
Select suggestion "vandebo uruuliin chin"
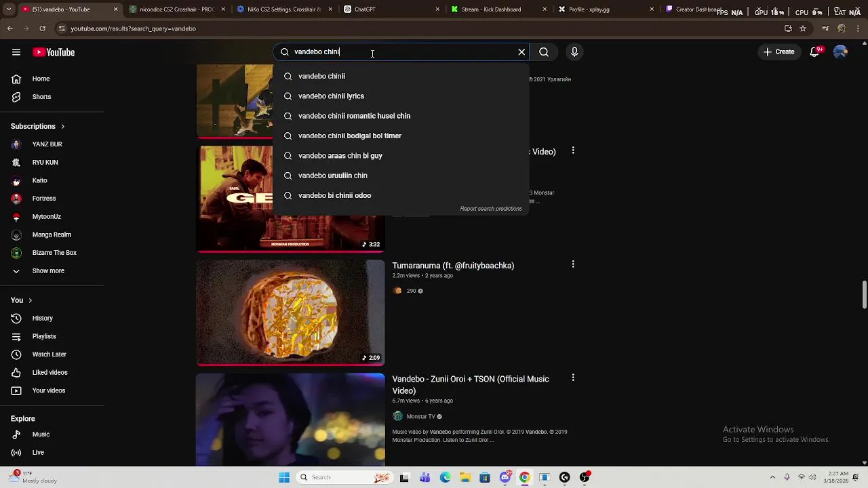pos(401,176)
